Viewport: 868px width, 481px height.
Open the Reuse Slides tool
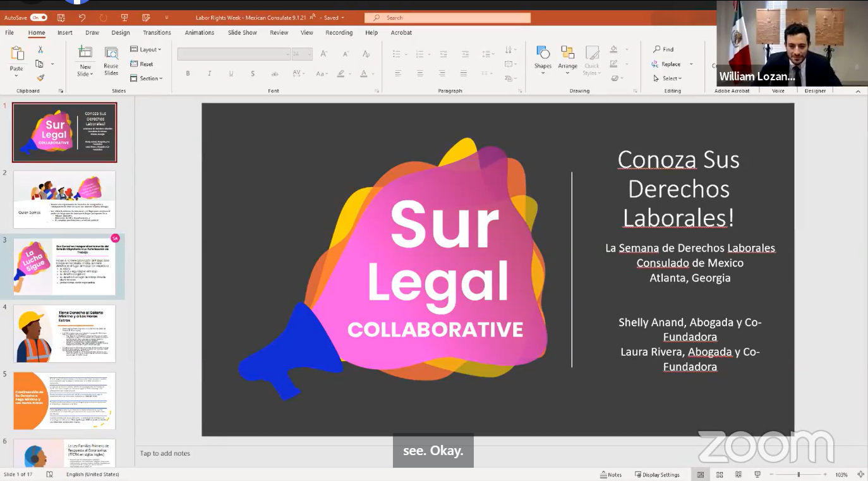click(x=111, y=53)
